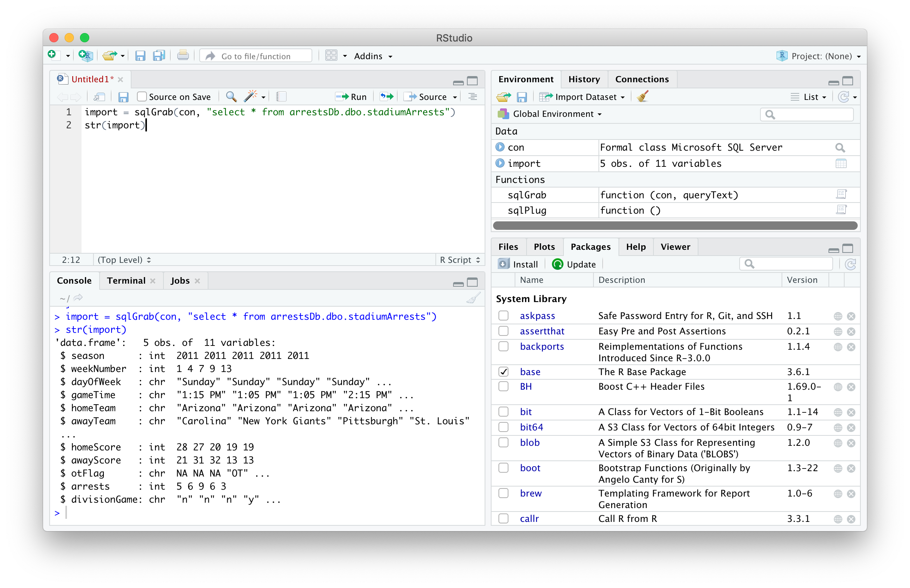Viewport: 910px width, 588px height.
Task: Click the find/replace magnifier in the editor toolbar
Action: pos(231,96)
